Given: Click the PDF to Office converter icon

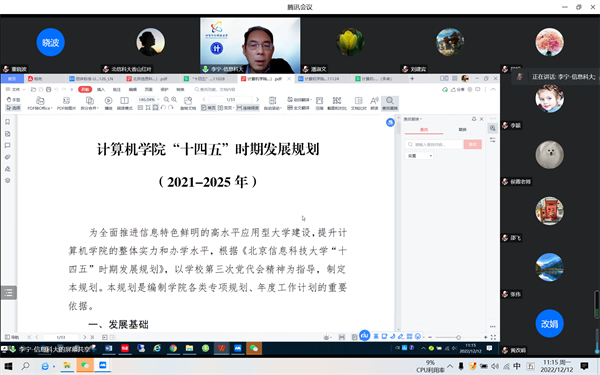Looking at the screenshot, I should 40,103.
